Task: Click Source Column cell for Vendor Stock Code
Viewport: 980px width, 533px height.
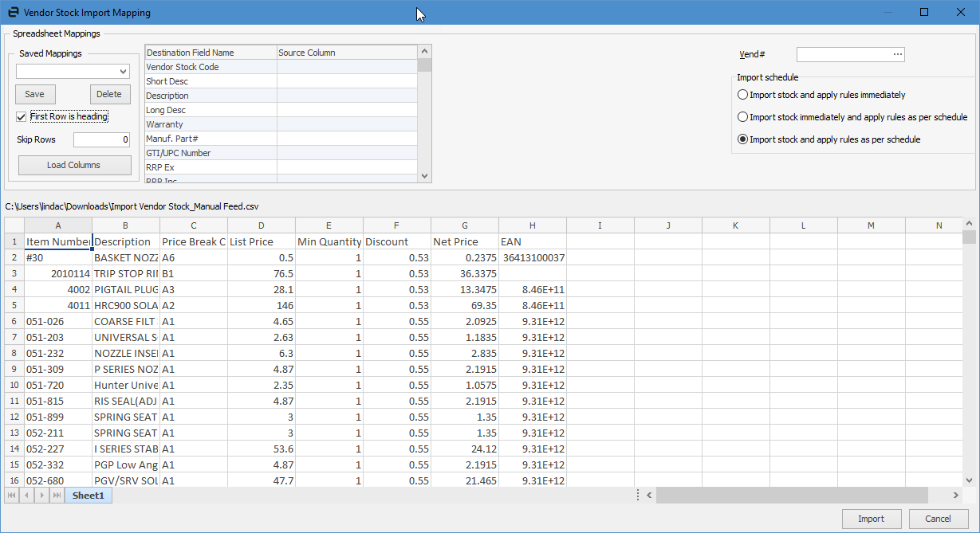Action: pyautogui.click(x=347, y=67)
